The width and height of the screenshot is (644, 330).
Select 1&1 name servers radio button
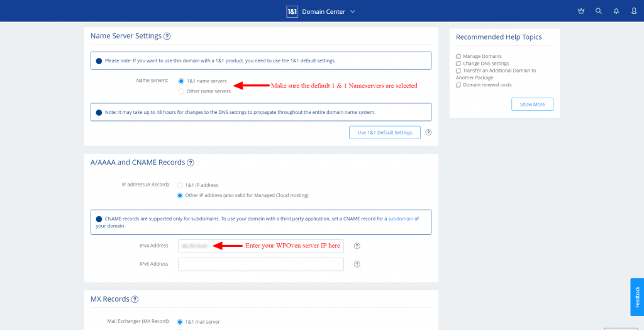181,81
